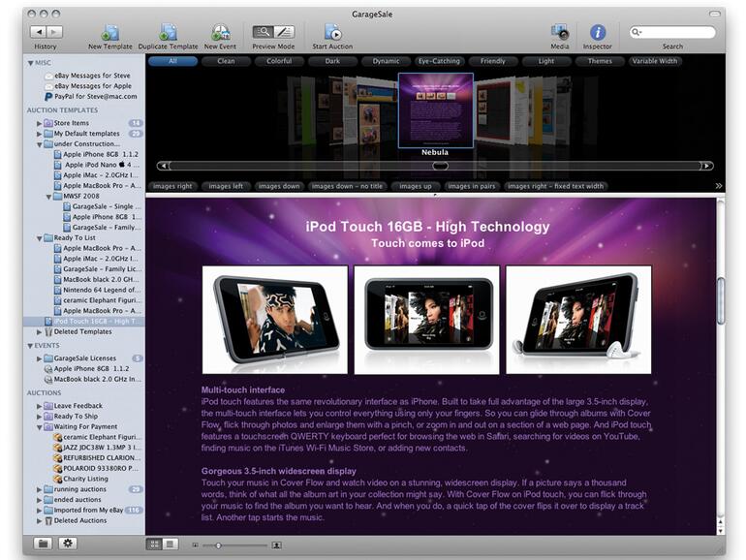Collapse the MWSF 2008 folder
Image resolution: width=746 pixels, height=560 pixels.
[x=48, y=197]
